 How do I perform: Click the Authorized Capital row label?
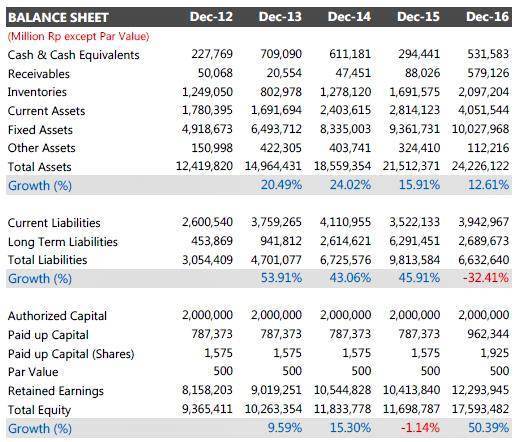click(x=57, y=316)
